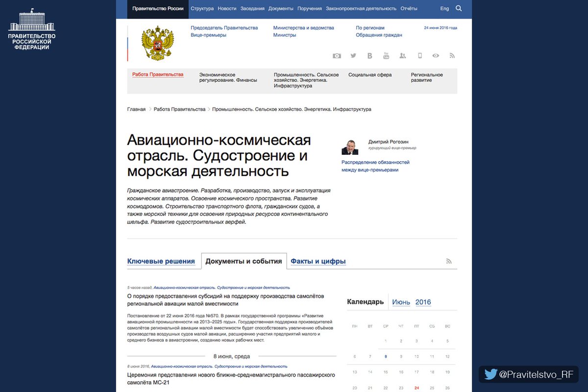Open the photo and video camera icon
Viewport: 588px width, 392px height.
337,56
